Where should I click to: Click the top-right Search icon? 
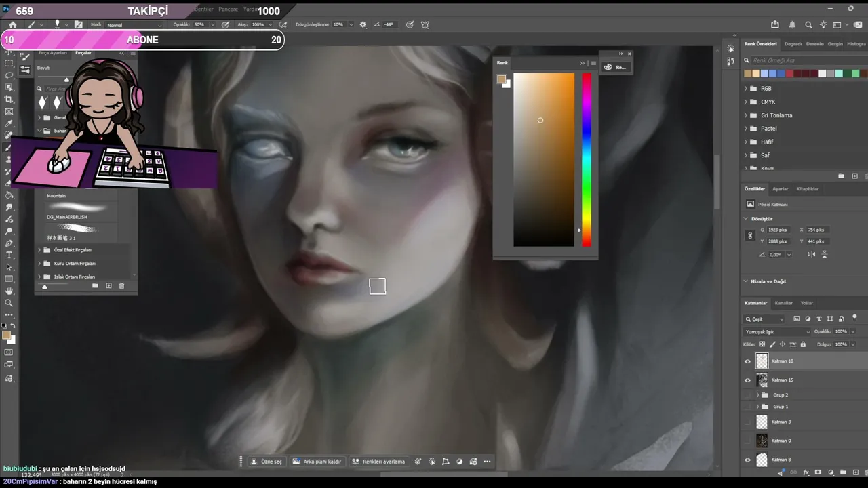tap(808, 24)
